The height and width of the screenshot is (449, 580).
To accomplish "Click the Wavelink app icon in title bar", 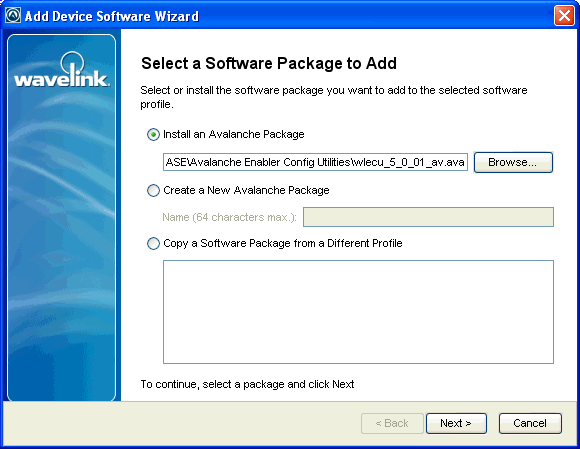I will pyautogui.click(x=13, y=16).
